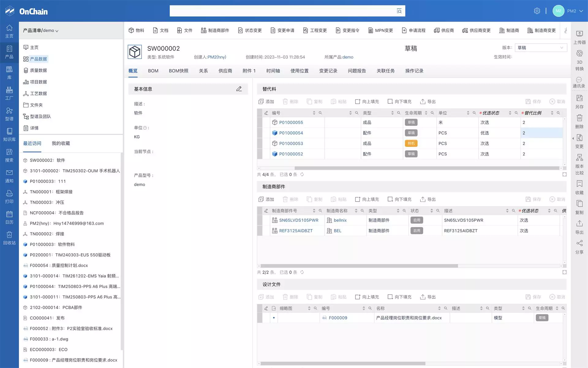Sort the 替代料 生命周期 column

coord(426,113)
